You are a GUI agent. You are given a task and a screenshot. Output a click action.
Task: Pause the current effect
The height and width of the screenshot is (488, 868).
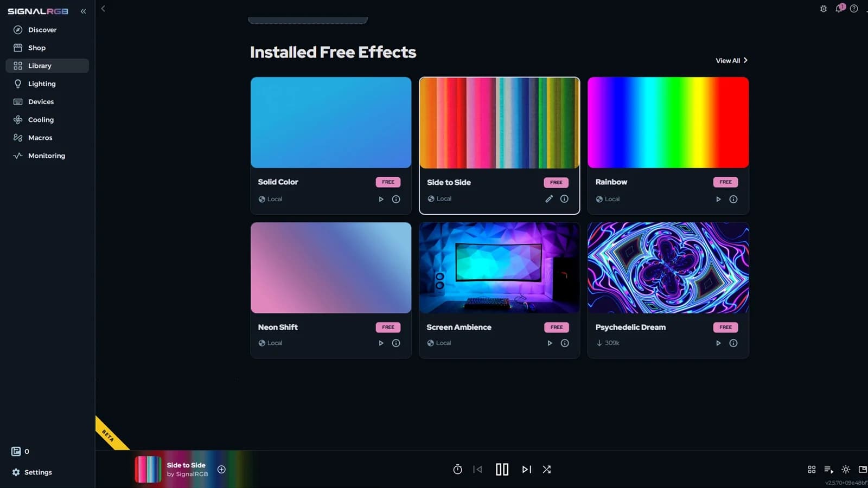[502, 470]
